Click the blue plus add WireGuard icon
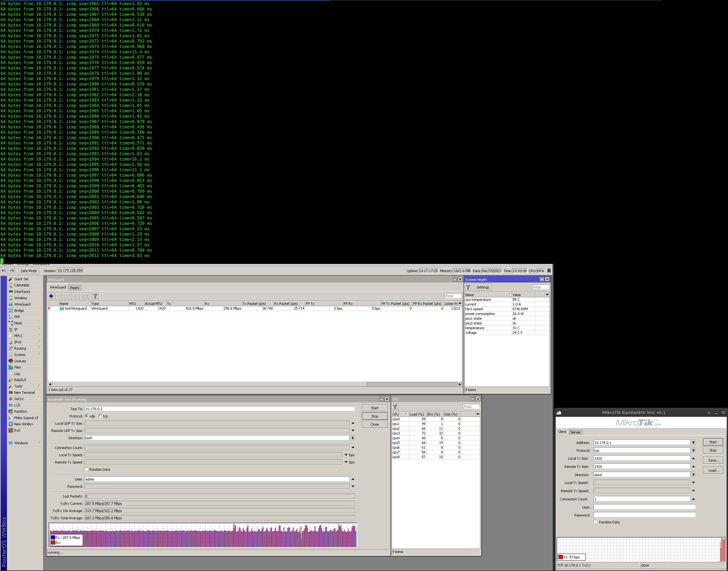 point(51,296)
